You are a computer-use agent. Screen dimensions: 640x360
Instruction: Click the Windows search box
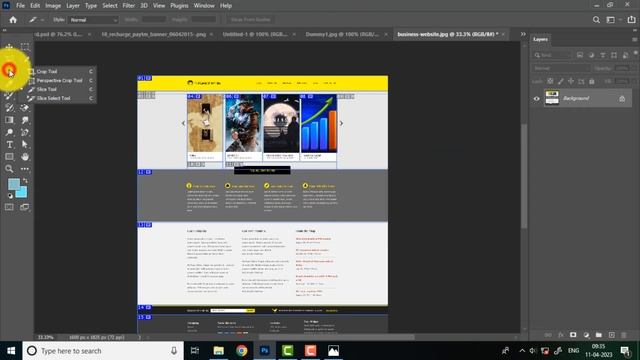point(103,351)
